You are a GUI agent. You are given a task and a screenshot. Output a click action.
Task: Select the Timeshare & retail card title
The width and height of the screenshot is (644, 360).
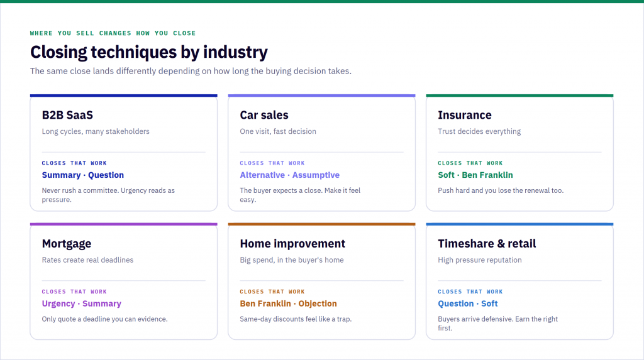click(x=487, y=243)
